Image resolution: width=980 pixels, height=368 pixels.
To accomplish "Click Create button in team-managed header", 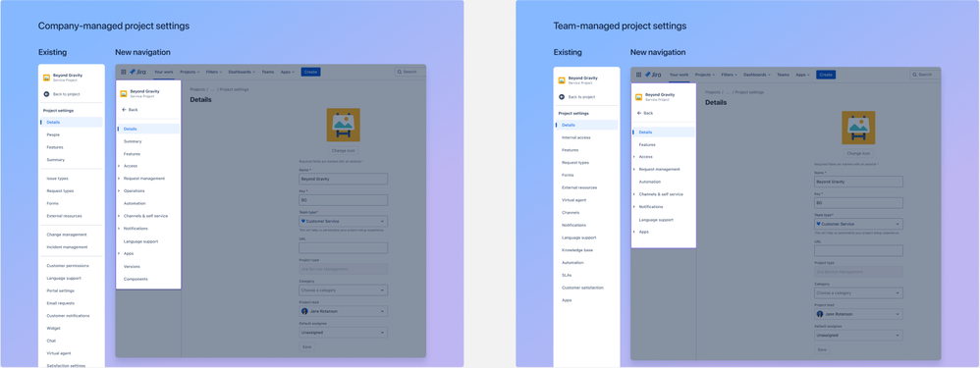I will tap(826, 75).
